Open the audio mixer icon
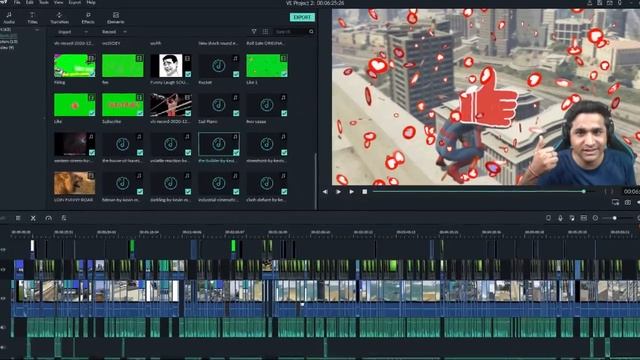This screenshot has width=640, height=360. pyautogui.click(x=572, y=218)
